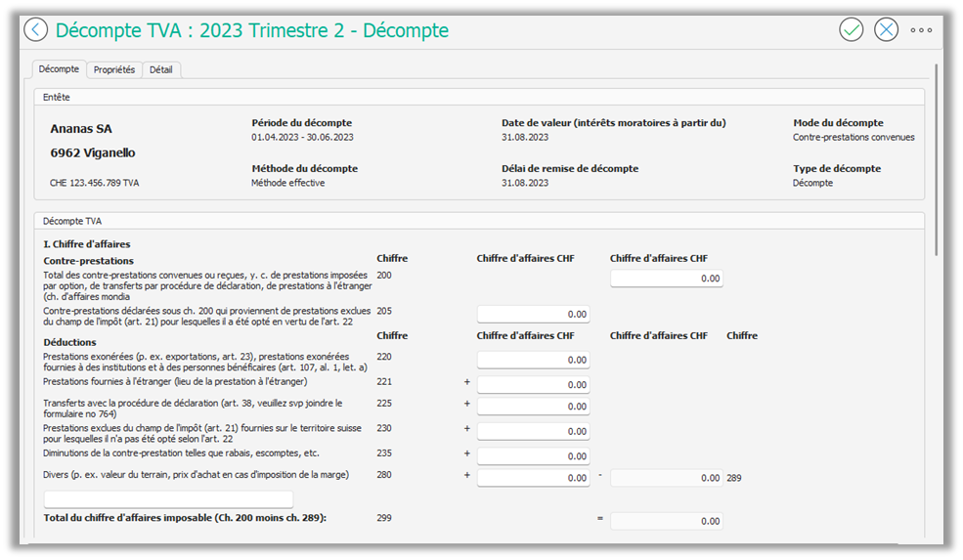Click the address 6962 Viganello
The width and height of the screenshot is (963, 560).
click(93, 152)
